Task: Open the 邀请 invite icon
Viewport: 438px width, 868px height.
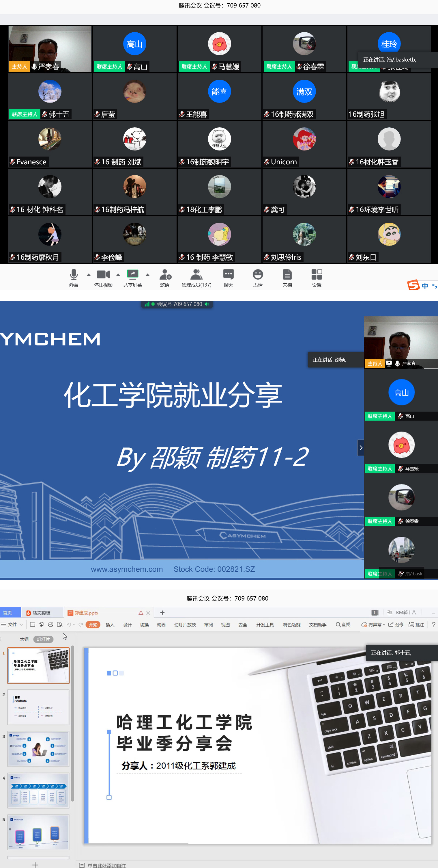Action: pos(165,275)
